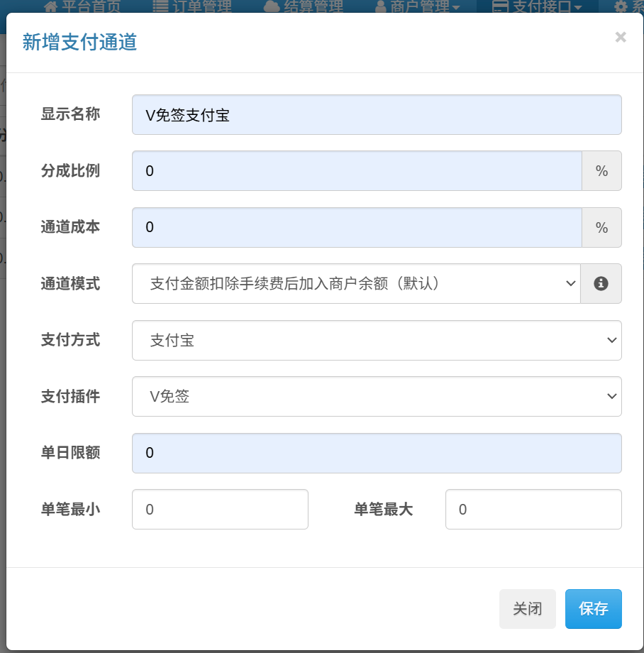Click the % addon next to 分成比例
Viewport: 644px width, 653px height.
(601, 171)
